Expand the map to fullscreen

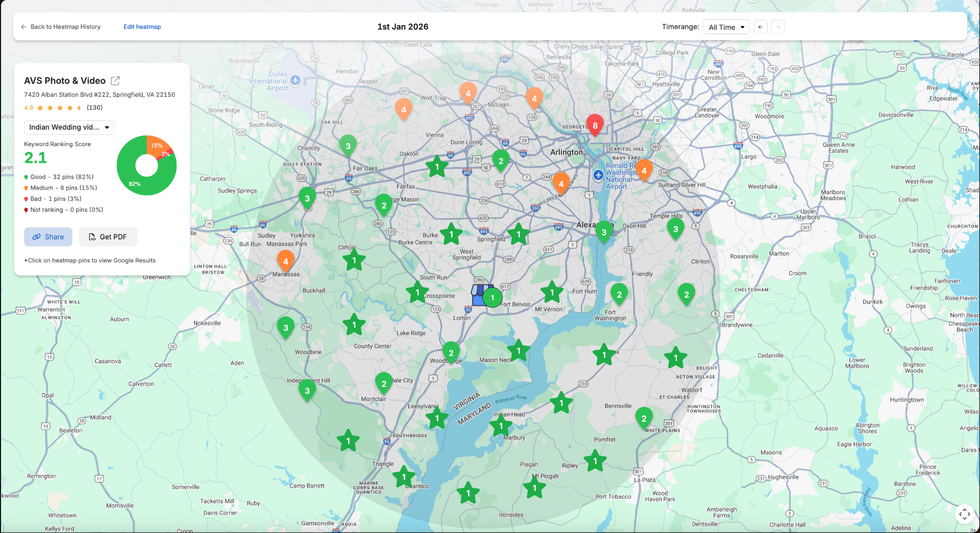pyautogui.click(x=965, y=514)
